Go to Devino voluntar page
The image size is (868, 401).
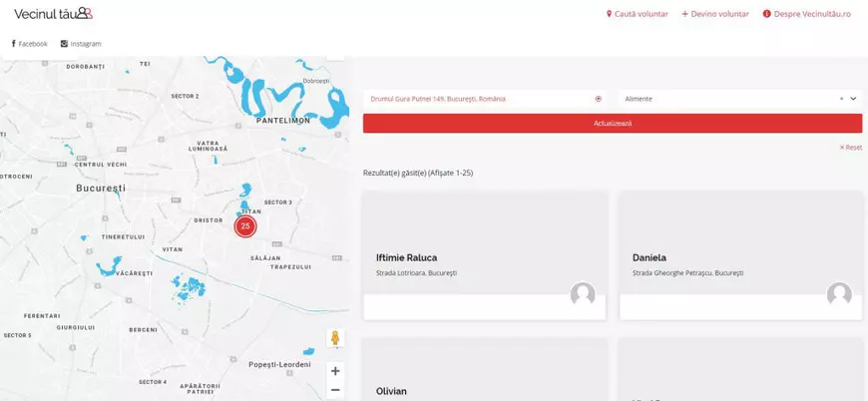tap(715, 14)
